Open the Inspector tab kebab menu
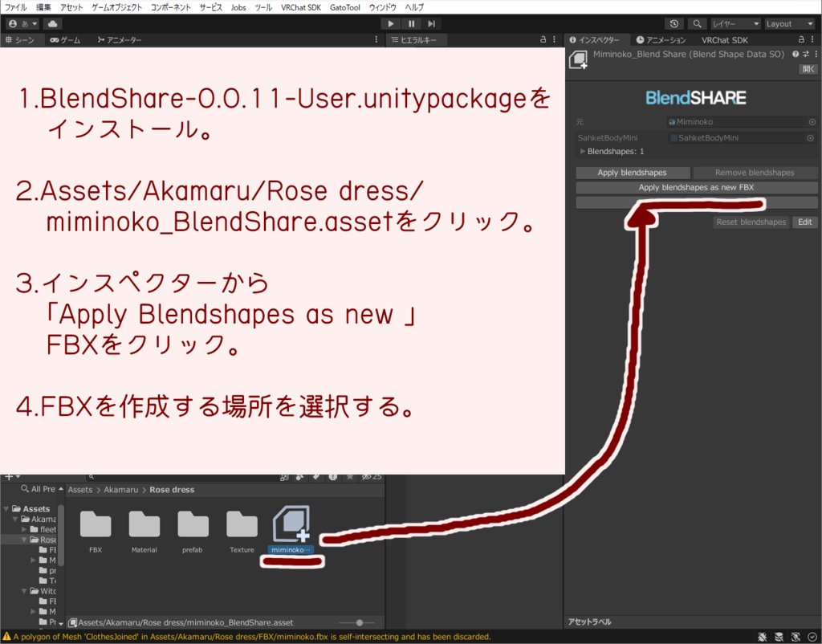The height and width of the screenshot is (644, 822). point(812,39)
